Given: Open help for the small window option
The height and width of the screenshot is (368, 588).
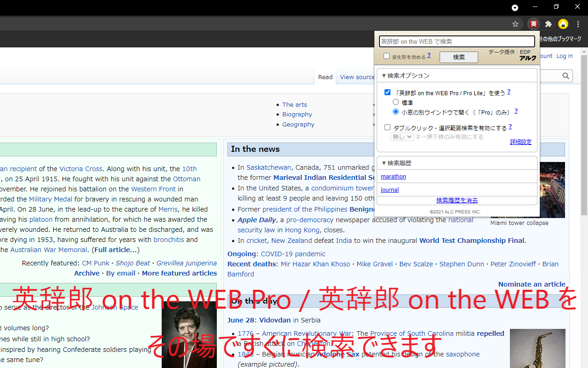Looking at the screenshot, I should [516, 111].
